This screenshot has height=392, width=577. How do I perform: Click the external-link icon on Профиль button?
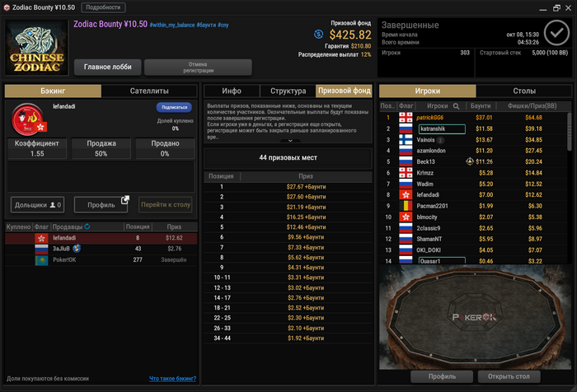coord(125,199)
